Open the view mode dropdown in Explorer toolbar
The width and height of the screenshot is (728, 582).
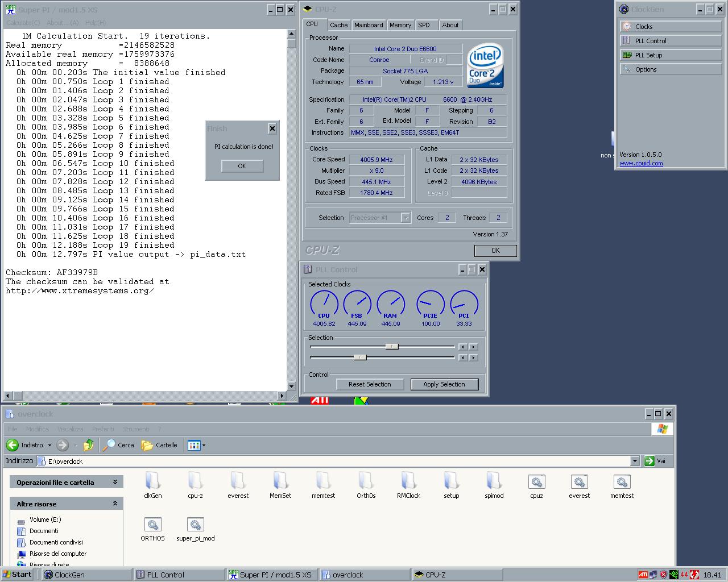(x=204, y=445)
